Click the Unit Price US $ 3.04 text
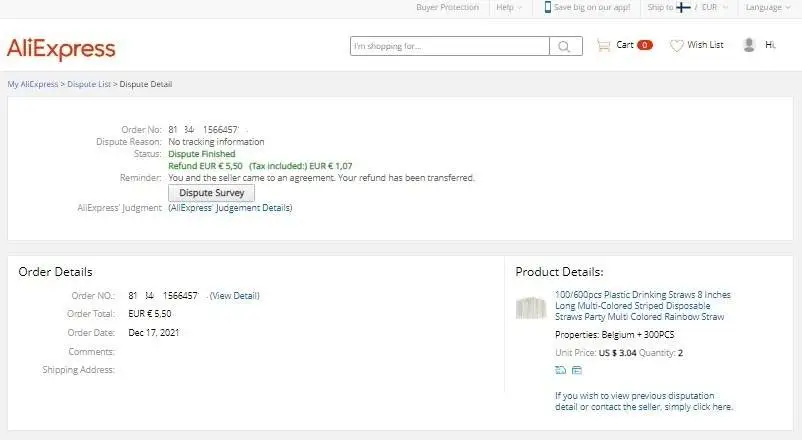This screenshot has width=802, height=440. tap(596, 353)
